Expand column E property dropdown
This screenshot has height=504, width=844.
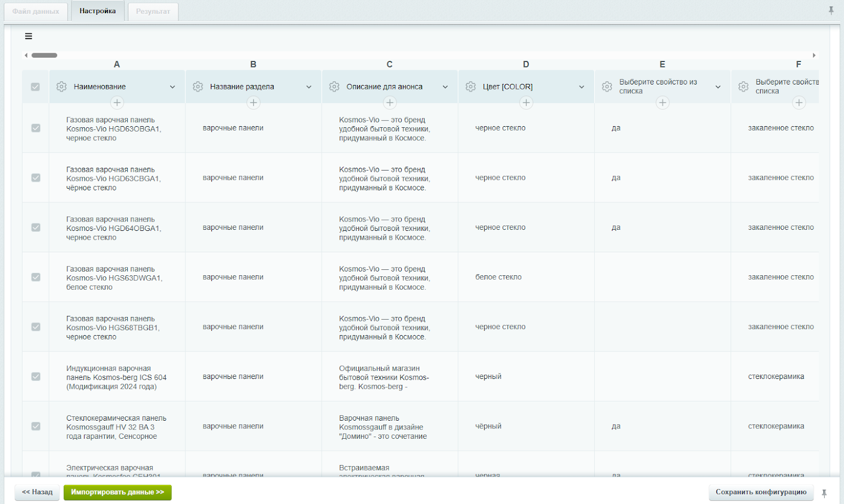[718, 87]
